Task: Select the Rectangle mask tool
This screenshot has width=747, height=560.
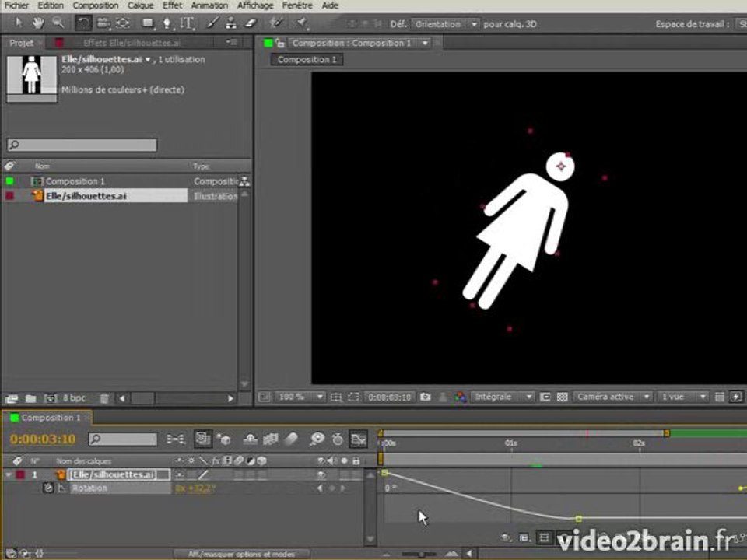Action: 148,23
